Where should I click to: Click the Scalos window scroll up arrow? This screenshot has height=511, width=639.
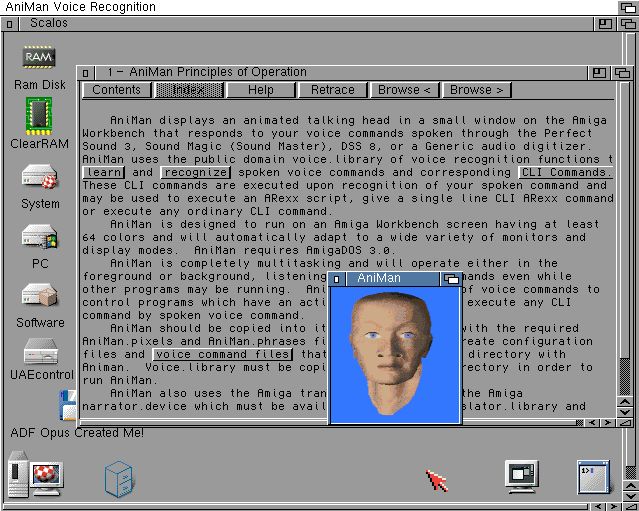coord(631,487)
